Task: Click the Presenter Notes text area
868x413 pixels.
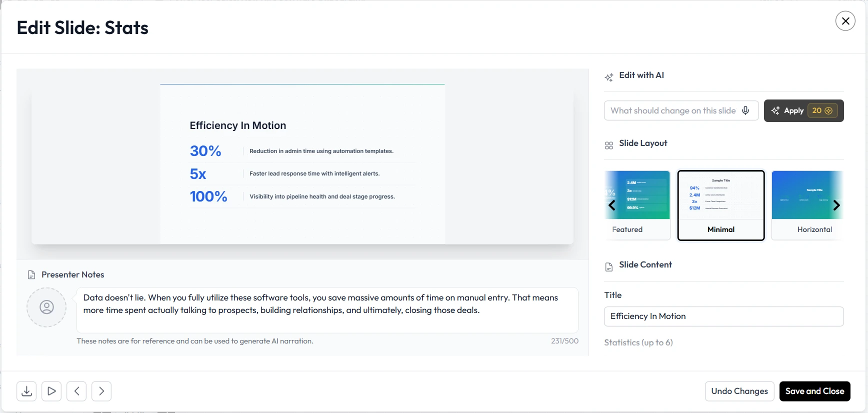Action: 327,310
